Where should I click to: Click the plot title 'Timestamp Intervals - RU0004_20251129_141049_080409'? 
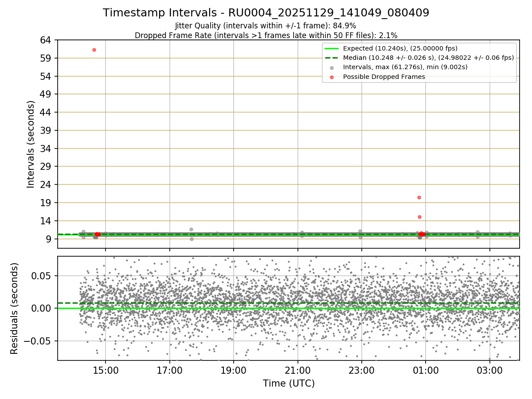(x=266, y=13)
